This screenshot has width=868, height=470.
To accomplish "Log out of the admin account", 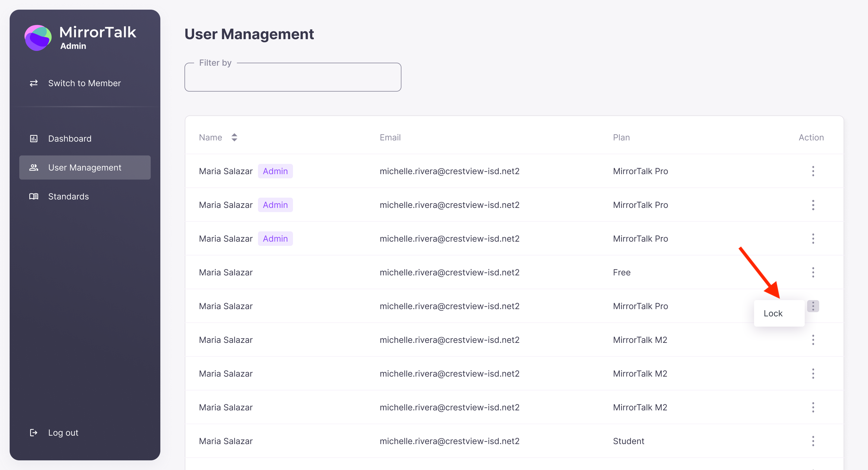I will pos(85,433).
